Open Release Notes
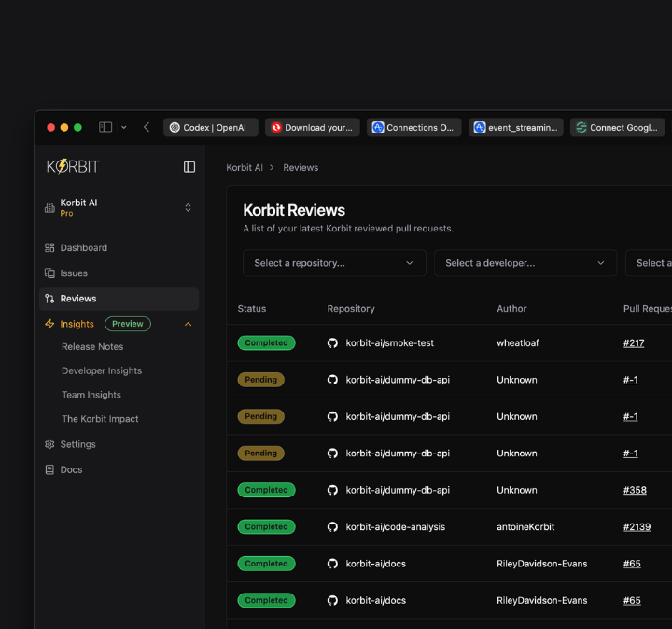 tap(92, 346)
